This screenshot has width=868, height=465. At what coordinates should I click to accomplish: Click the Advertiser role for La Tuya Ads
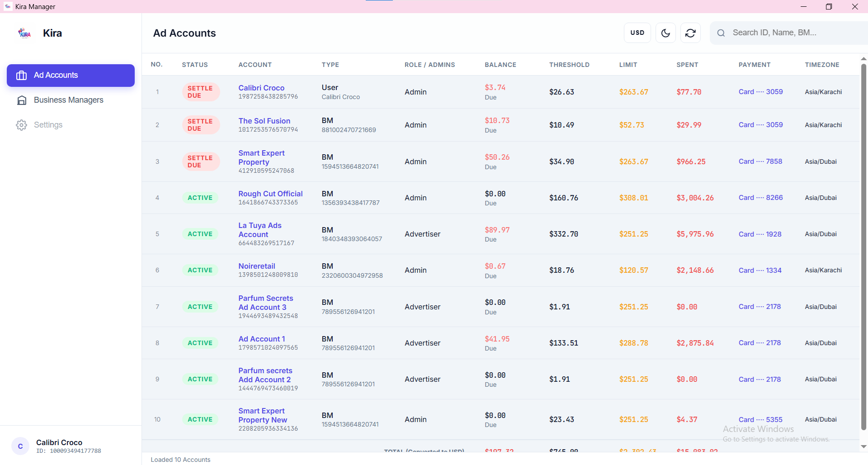point(422,234)
